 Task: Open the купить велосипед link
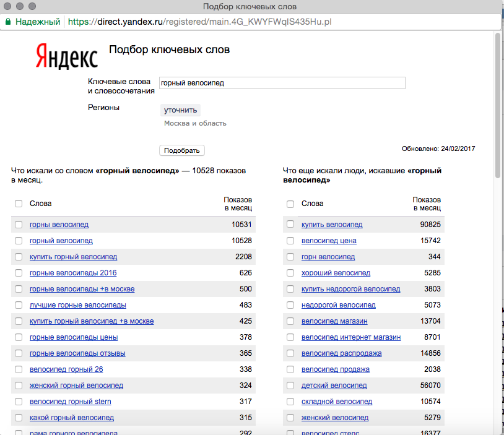click(332, 225)
